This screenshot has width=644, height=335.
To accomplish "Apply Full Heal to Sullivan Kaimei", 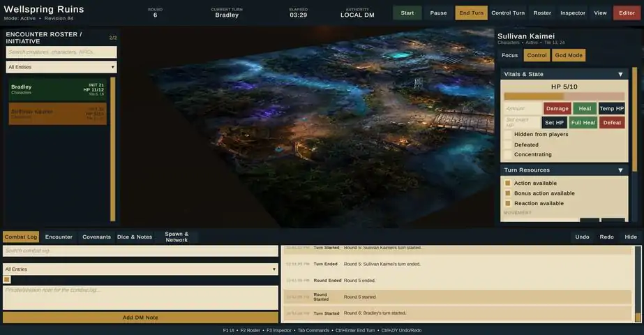I will [583, 123].
